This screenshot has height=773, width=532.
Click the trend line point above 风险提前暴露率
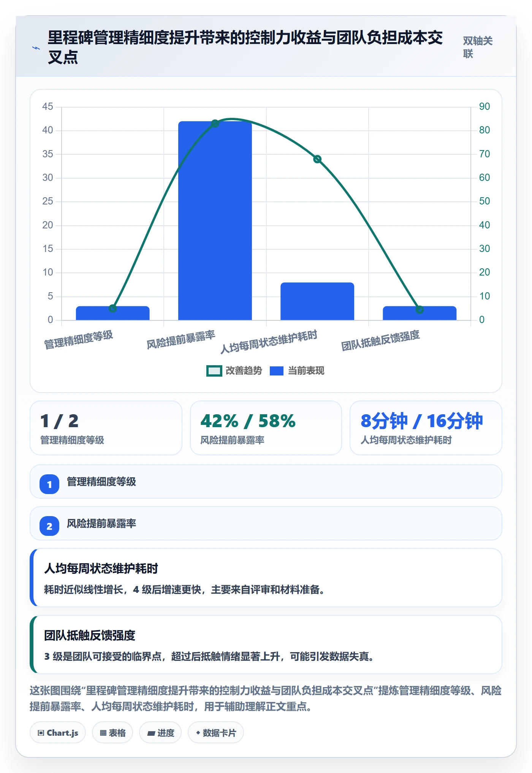pos(215,124)
